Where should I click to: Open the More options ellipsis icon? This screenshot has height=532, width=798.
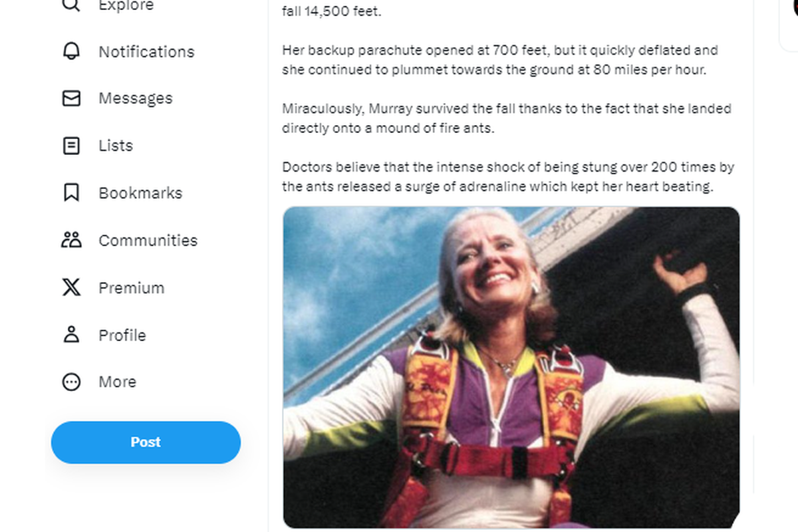(x=70, y=382)
